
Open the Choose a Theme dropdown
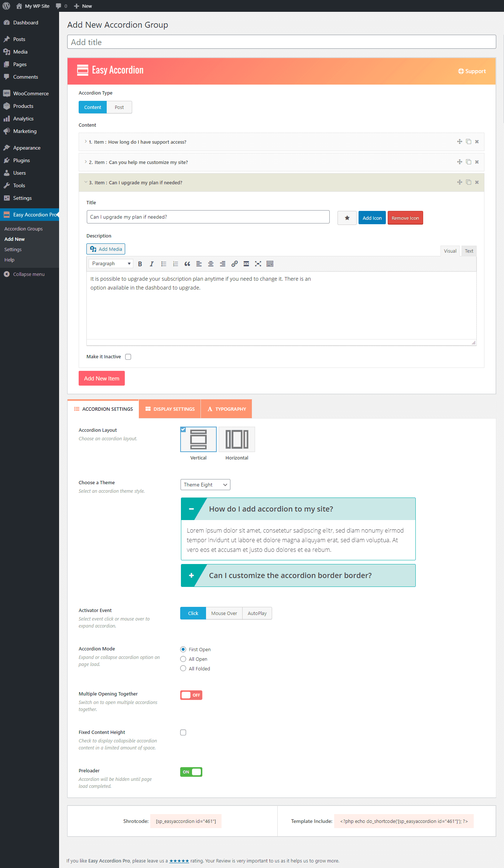click(x=205, y=485)
